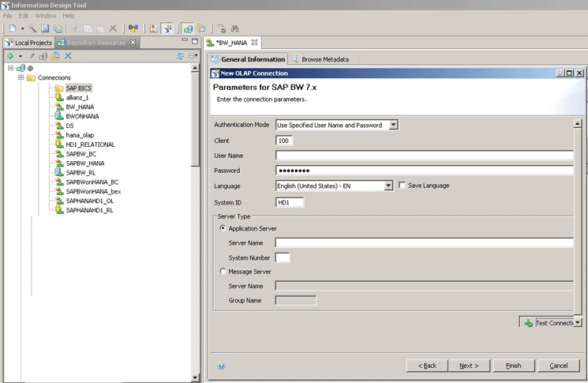588x383 pixels.
Task: Click the green plus add icon in repository panel
Action: coord(9,56)
